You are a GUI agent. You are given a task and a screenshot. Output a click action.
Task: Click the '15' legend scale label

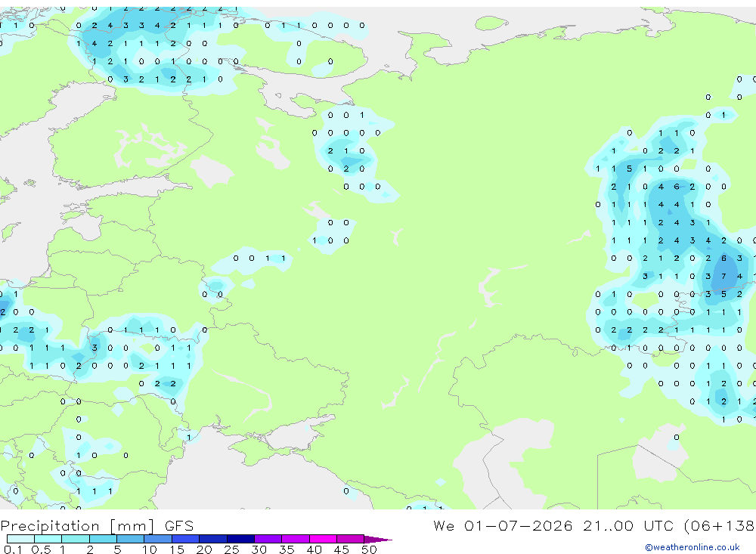[x=177, y=549]
